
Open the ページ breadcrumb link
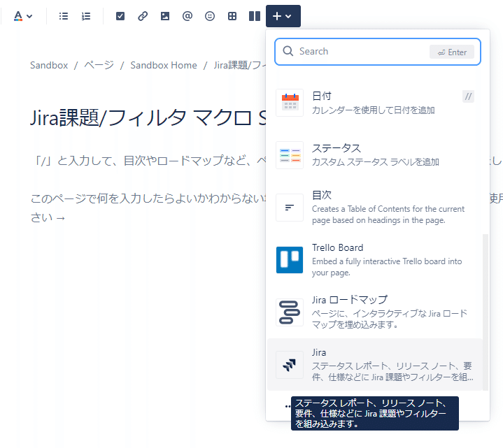pyautogui.click(x=99, y=65)
